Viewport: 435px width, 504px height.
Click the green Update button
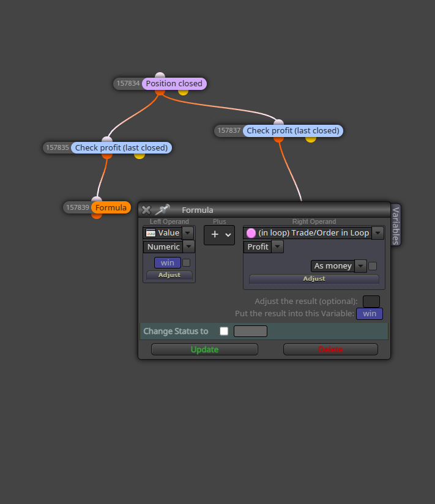click(x=204, y=349)
